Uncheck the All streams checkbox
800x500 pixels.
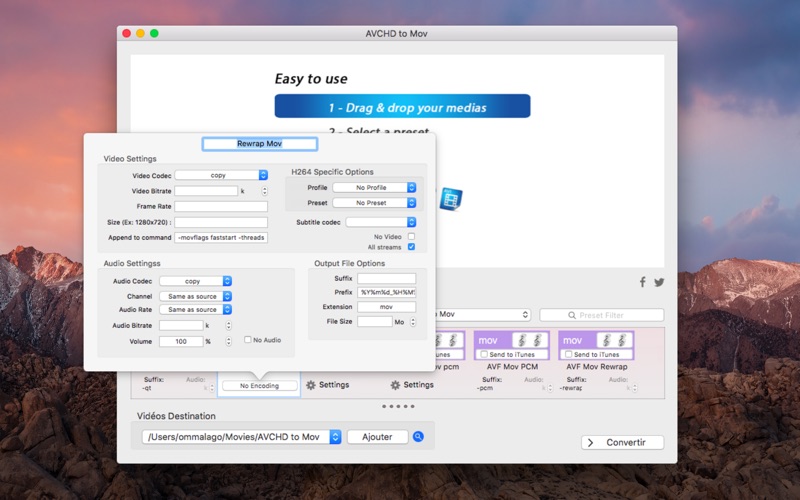[411, 247]
